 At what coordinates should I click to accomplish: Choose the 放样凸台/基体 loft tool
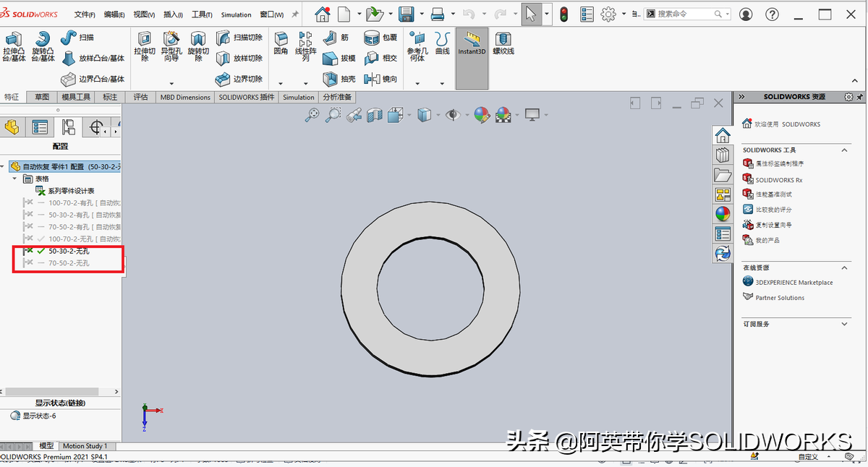pyautogui.click(x=93, y=59)
